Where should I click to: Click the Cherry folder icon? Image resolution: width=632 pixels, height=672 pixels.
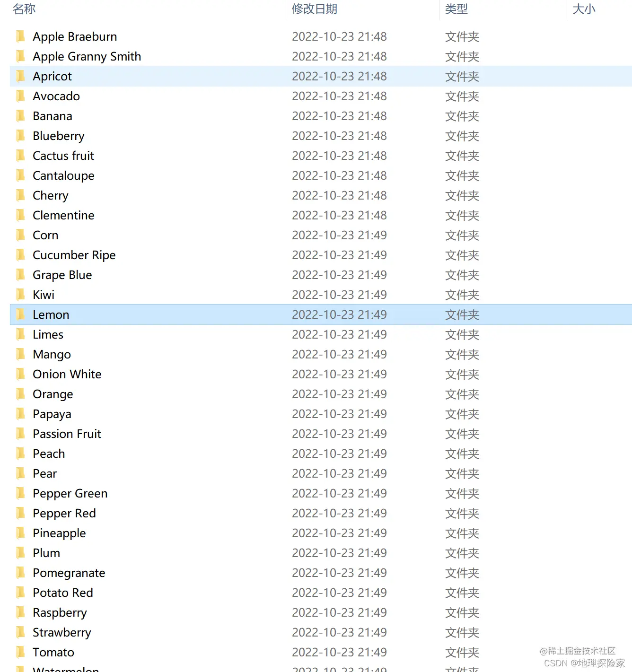click(20, 195)
